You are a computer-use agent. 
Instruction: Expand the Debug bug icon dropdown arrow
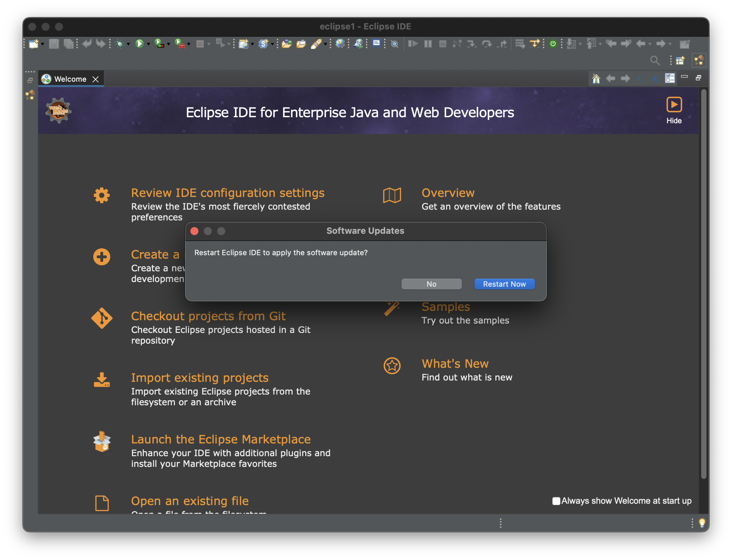coord(128,44)
